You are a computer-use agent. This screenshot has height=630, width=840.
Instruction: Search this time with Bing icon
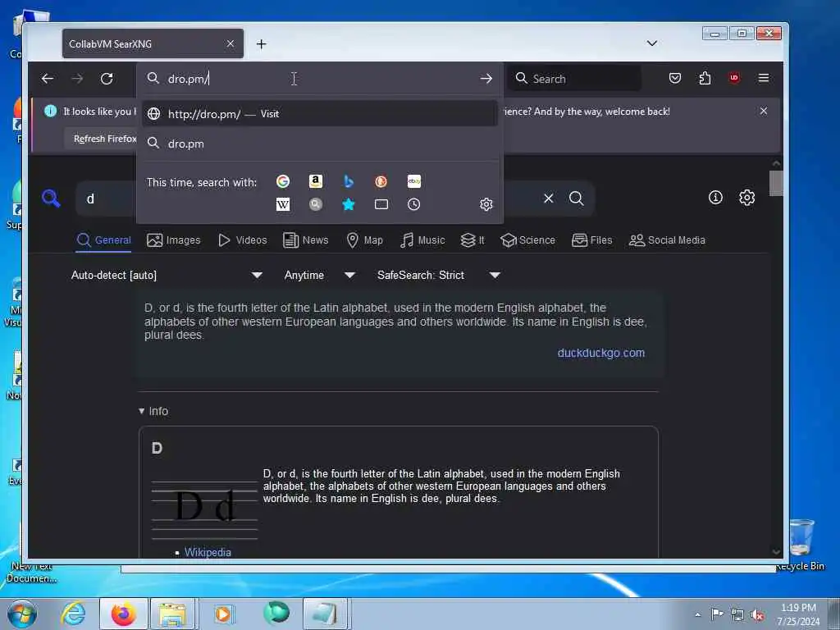point(348,181)
